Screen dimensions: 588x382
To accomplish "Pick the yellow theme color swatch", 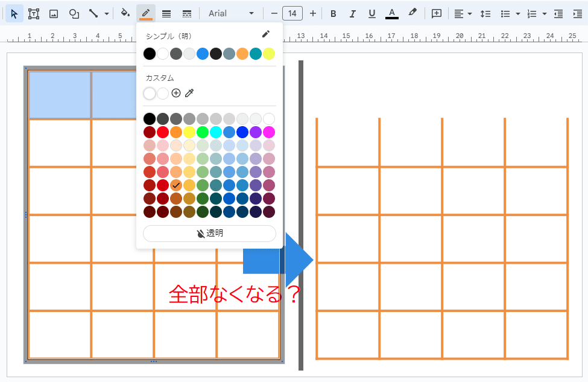I will [x=269, y=54].
